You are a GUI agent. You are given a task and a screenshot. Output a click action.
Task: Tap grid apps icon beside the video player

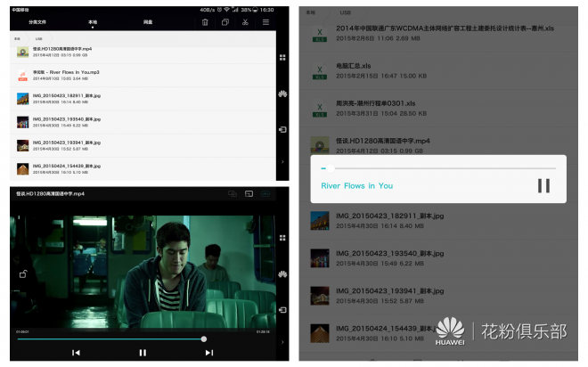coord(282,238)
